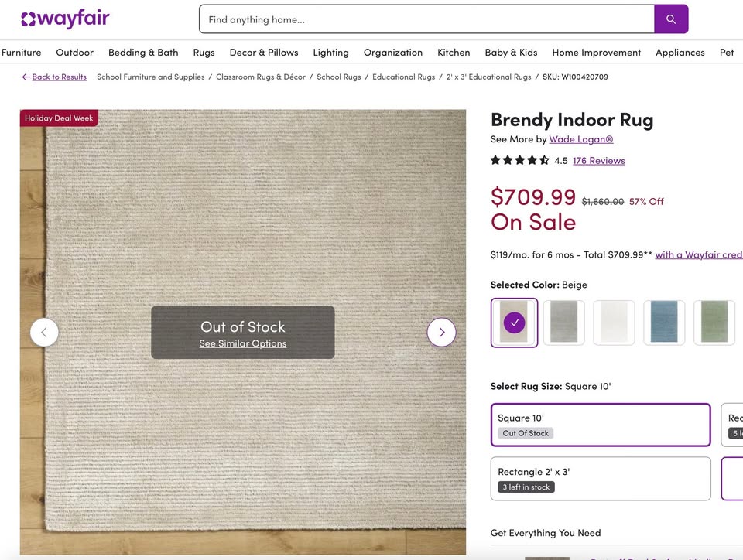Open the 176 Reviews link
The width and height of the screenshot is (743, 560).
[x=598, y=161]
